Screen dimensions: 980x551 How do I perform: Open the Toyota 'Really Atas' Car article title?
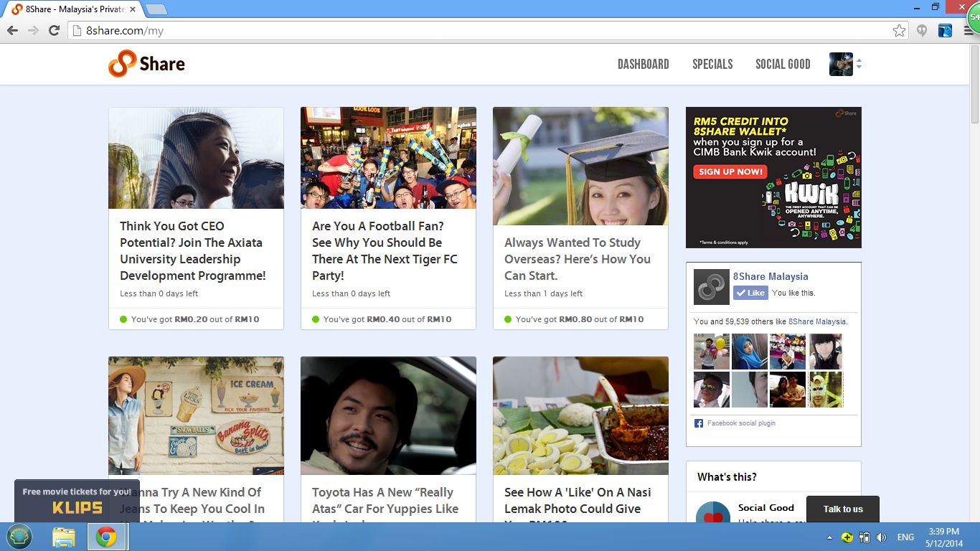pyautogui.click(x=385, y=504)
